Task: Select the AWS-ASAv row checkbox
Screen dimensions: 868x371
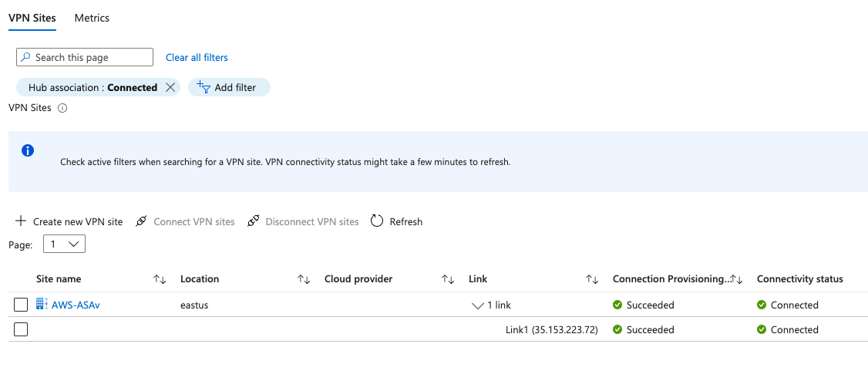Action: point(21,305)
